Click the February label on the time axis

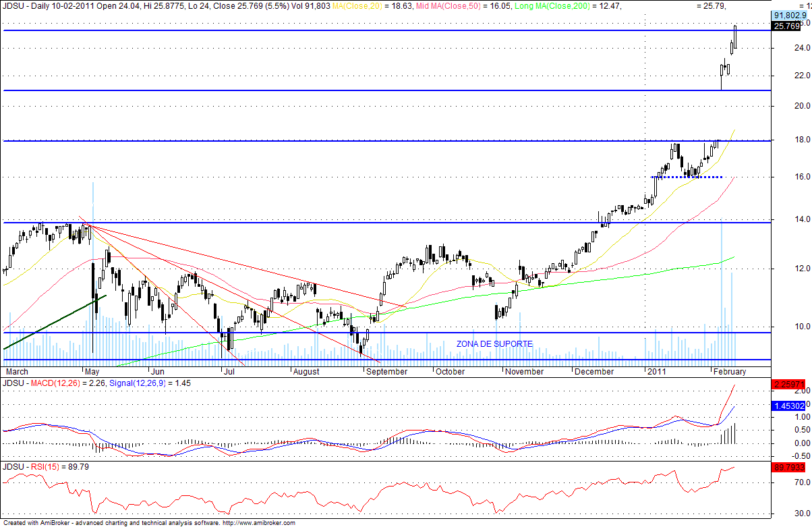pyautogui.click(x=730, y=371)
